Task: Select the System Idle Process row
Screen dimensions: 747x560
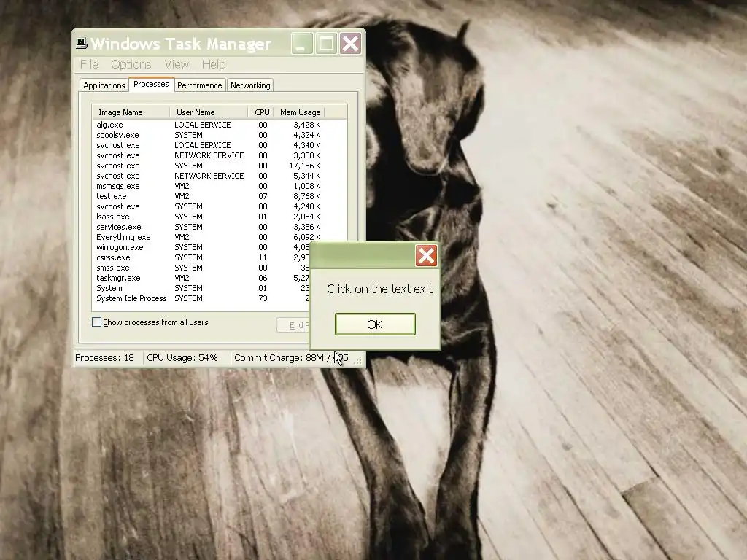Action: click(201, 298)
